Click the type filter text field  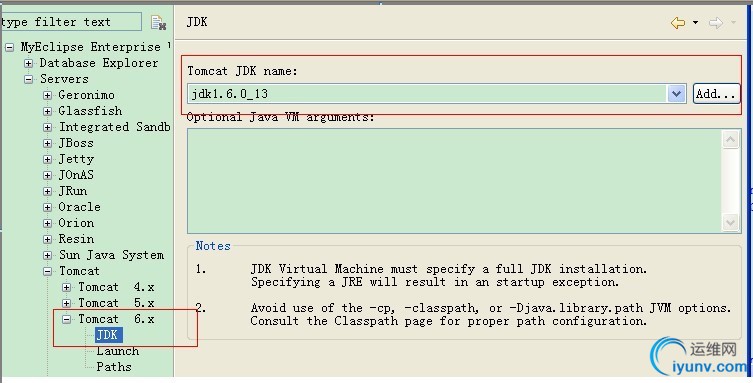click(x=71, y=22)
